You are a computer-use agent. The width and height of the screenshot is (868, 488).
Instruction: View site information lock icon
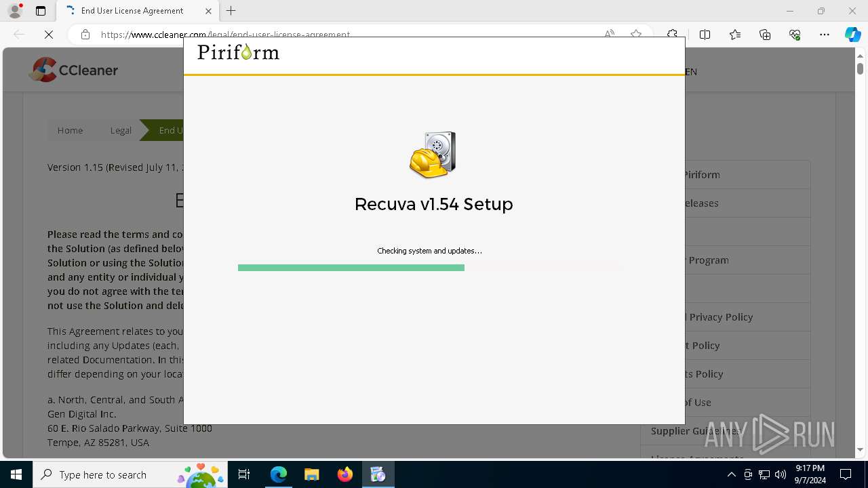point(85,35)
